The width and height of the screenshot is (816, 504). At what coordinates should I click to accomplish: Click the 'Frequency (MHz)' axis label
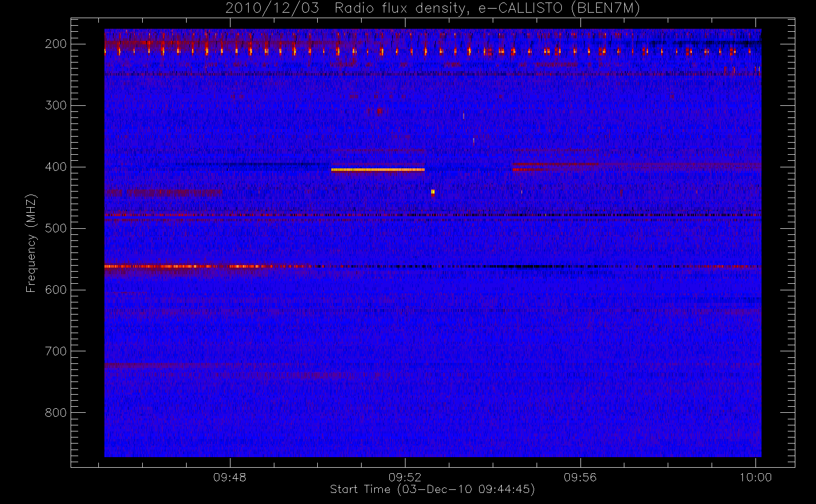coord(32,243)
